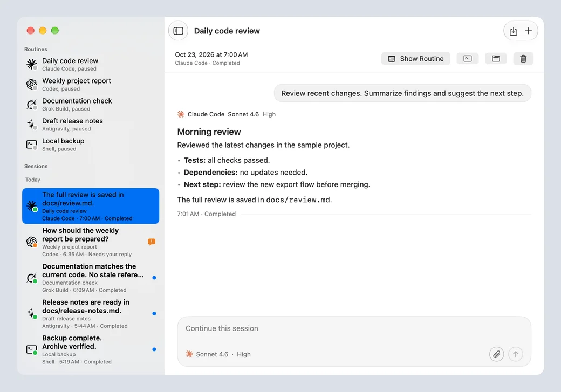Select Daily code review routine
Image resolution: width=561 pixels, height=392 pixels.
coord(91,64)
